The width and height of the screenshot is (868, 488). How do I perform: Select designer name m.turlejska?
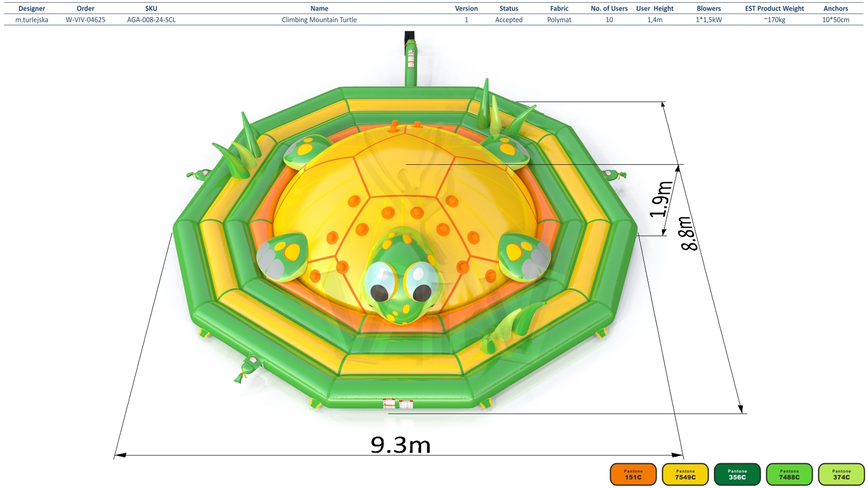coord(32,20)
